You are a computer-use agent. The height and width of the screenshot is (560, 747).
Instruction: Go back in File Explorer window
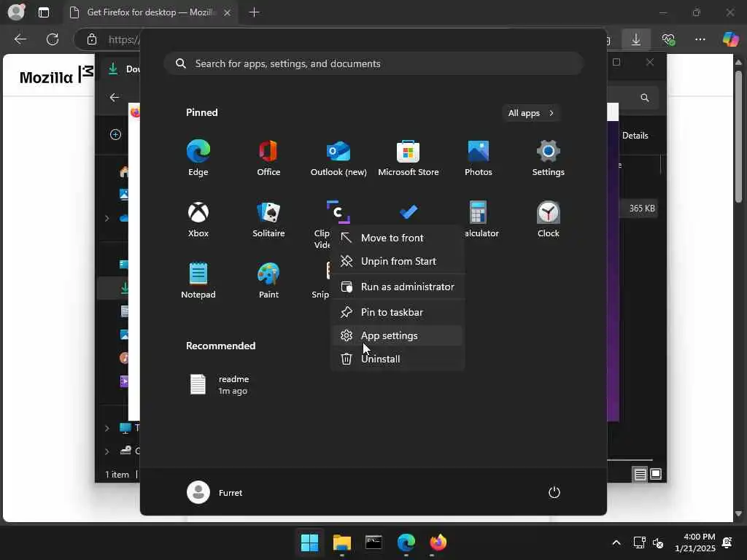coord(115,98)
